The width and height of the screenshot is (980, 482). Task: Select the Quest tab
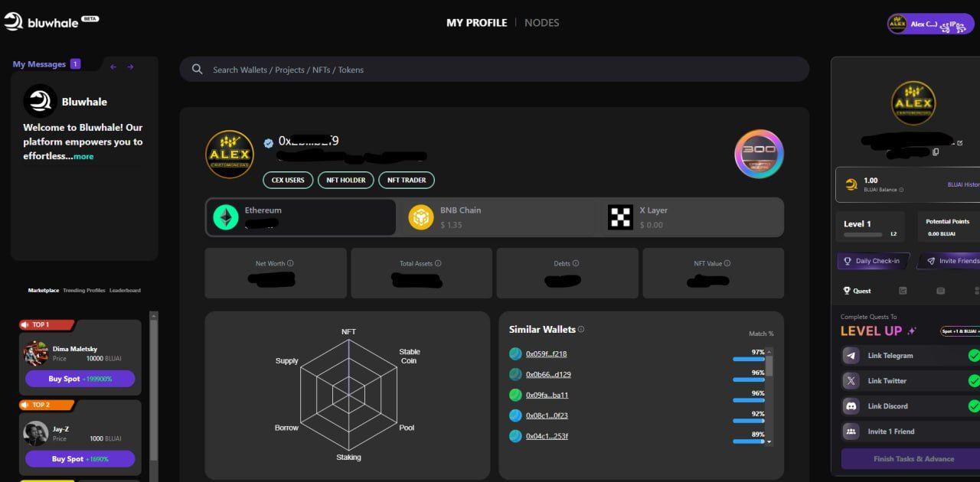[857, 291]
